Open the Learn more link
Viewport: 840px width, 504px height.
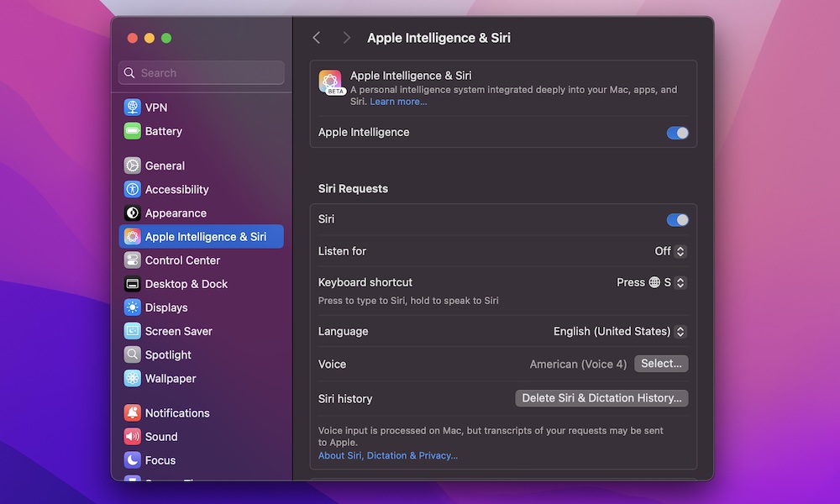pyautogui.click(x=397, y=101)
